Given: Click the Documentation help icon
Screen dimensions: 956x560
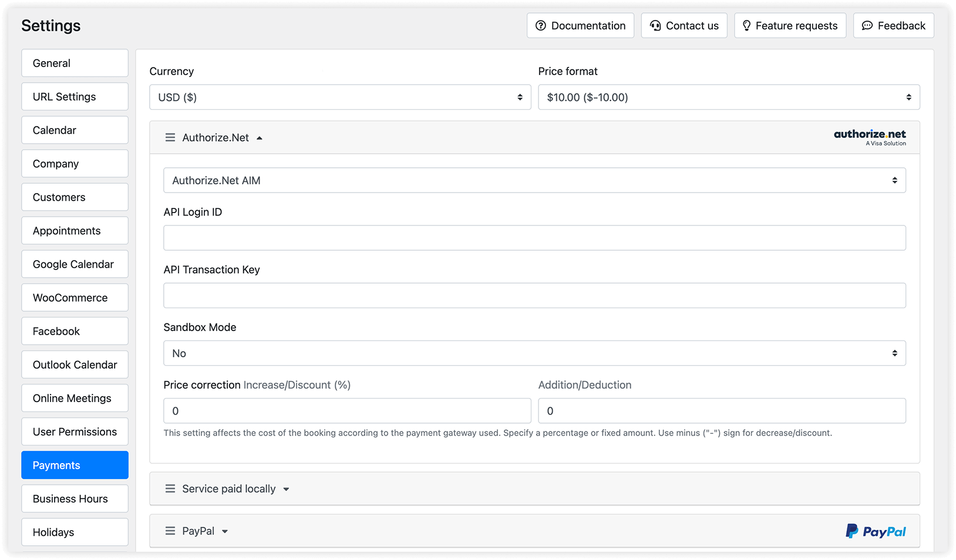Looking at the screenshot, I should pos(541,26).
